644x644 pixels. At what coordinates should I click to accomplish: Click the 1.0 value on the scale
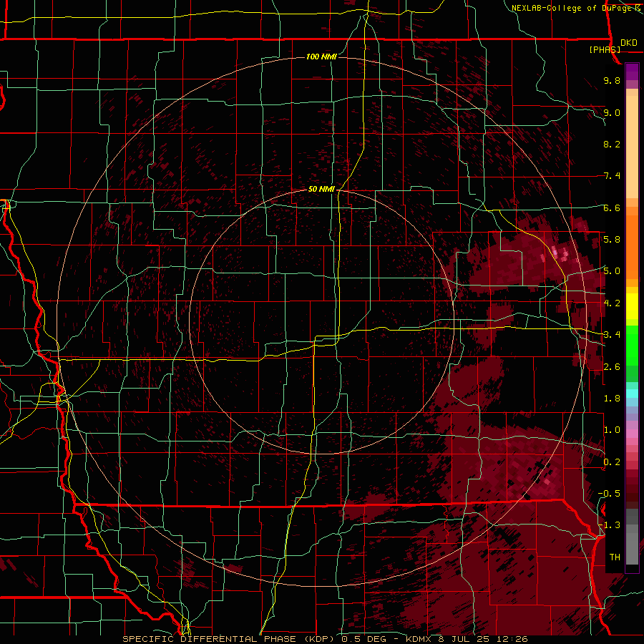coord(612,429)
